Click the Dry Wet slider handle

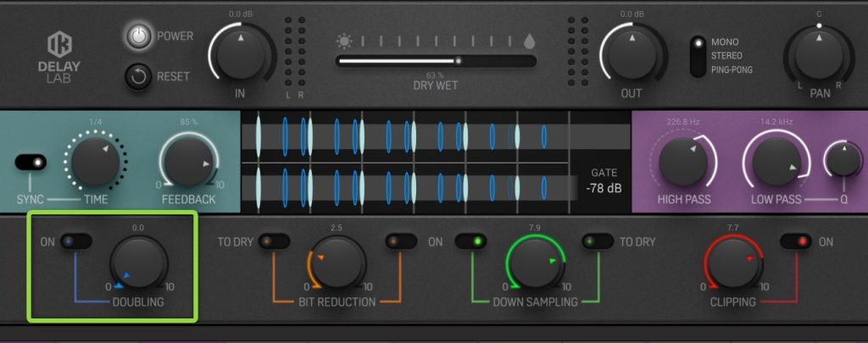[459, 61]
